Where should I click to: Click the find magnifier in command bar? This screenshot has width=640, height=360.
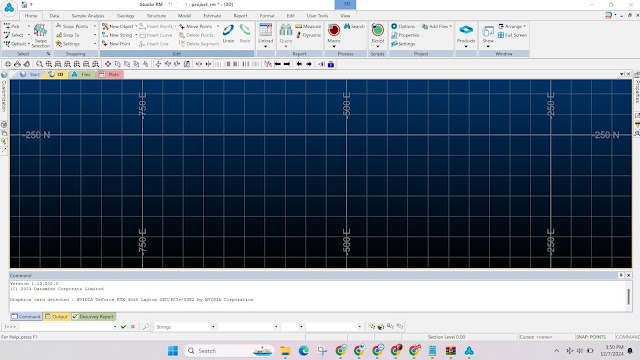pos(146,327)
